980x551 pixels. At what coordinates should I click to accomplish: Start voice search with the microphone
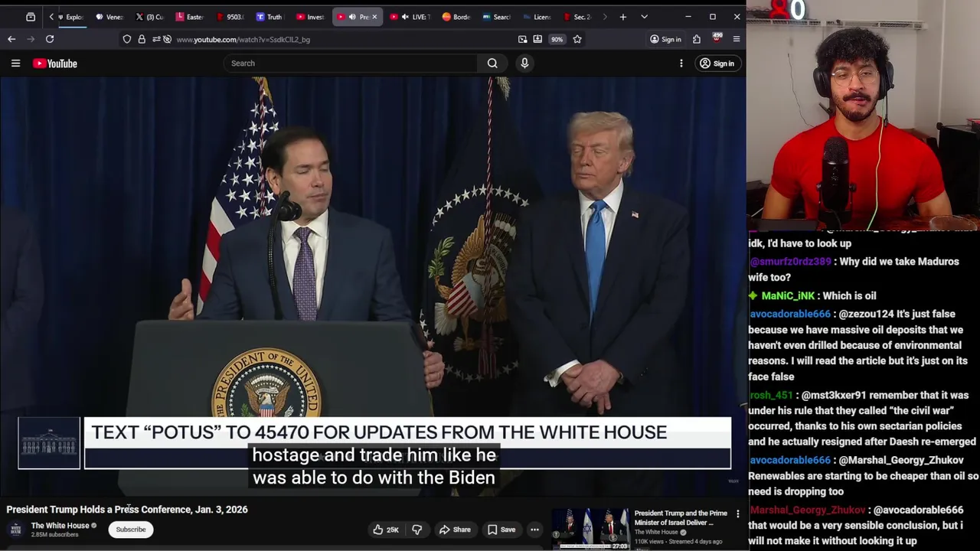coord(524,64)
